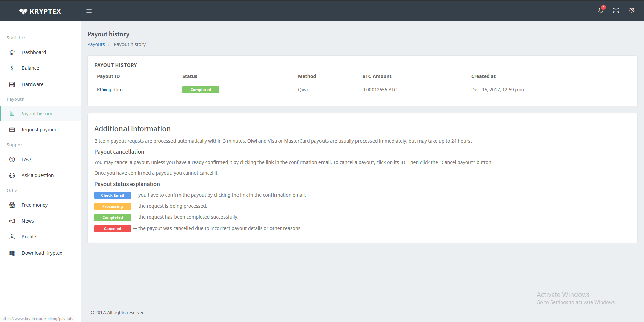Click the red Canceled status label
The image size is (644, 322).
coord(112,229)
